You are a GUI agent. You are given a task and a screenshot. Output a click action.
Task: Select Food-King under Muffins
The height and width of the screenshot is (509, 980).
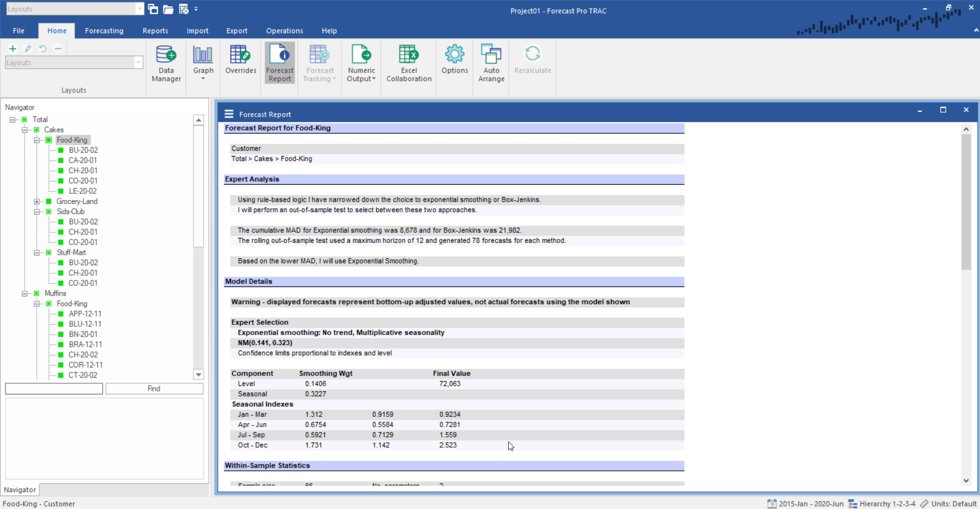(x=72, y=304)
